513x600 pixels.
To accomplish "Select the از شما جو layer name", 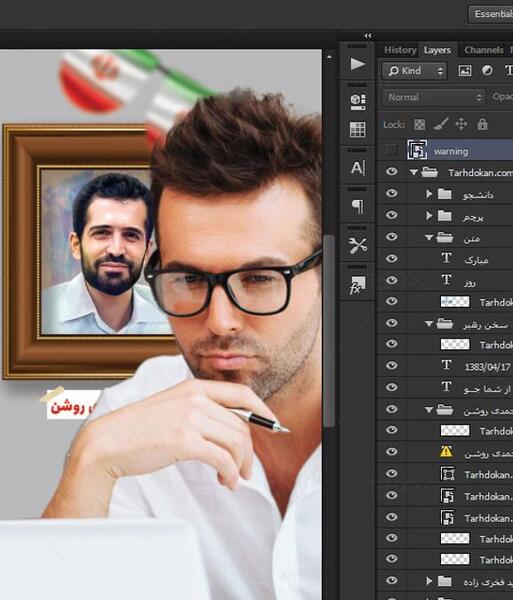I will coord(487,389).
